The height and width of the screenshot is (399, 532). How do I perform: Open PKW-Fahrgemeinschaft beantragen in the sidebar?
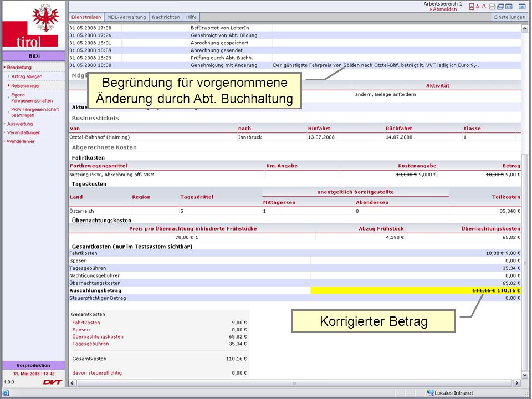pos(34,112)
